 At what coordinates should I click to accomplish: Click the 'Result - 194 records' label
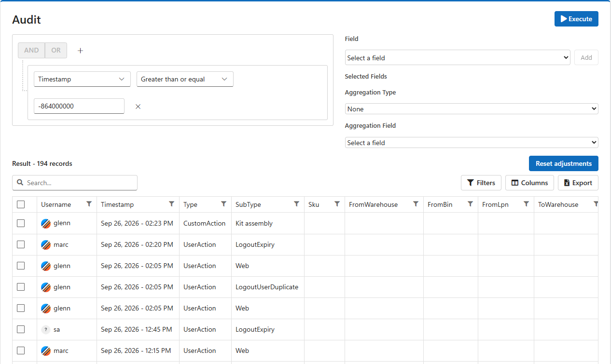click(x=42, y=163)
